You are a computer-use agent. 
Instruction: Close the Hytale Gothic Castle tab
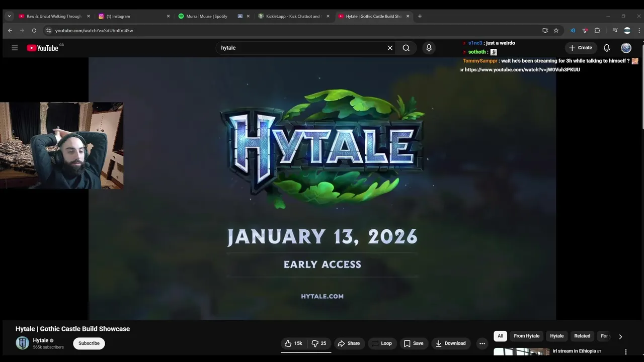pyautogui.click(x=408, y=16)
